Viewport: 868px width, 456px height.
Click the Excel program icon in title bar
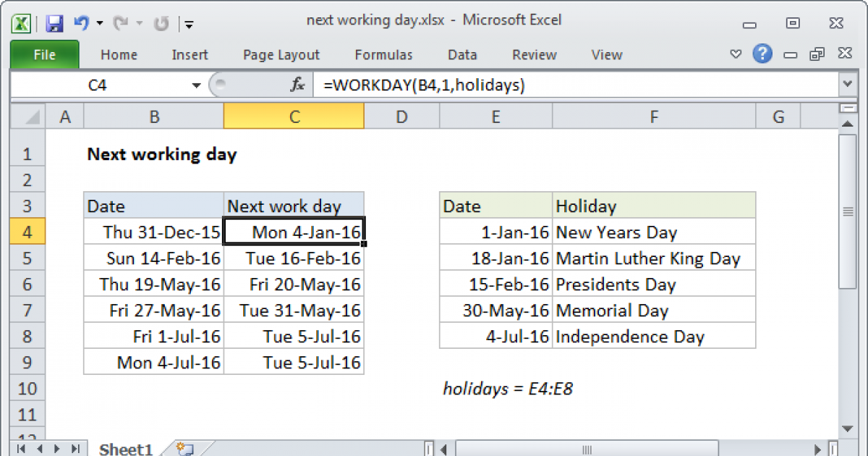click(21, 22)
